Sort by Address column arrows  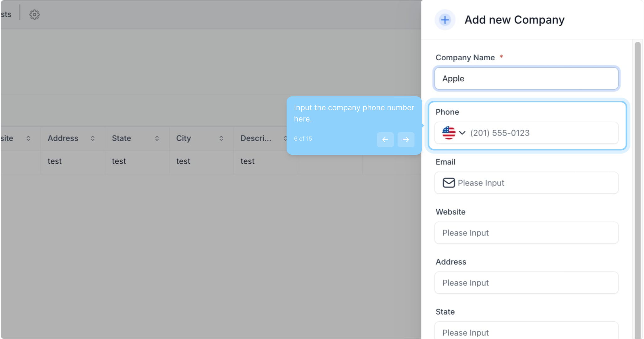92,138
